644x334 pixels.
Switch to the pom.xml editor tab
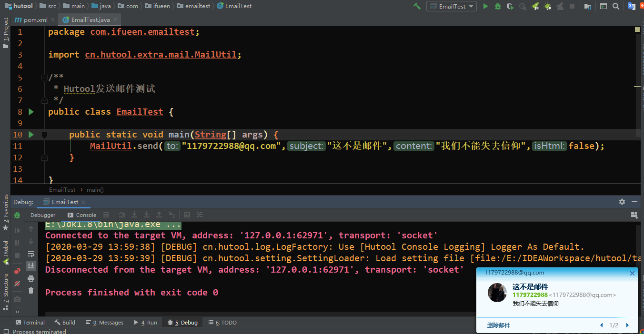click(31, 20)
